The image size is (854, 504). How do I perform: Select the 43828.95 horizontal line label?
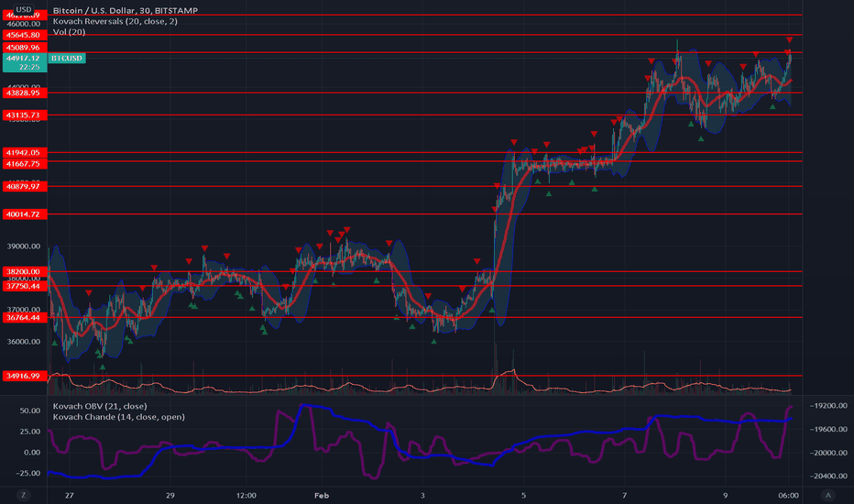coord(25,93)
